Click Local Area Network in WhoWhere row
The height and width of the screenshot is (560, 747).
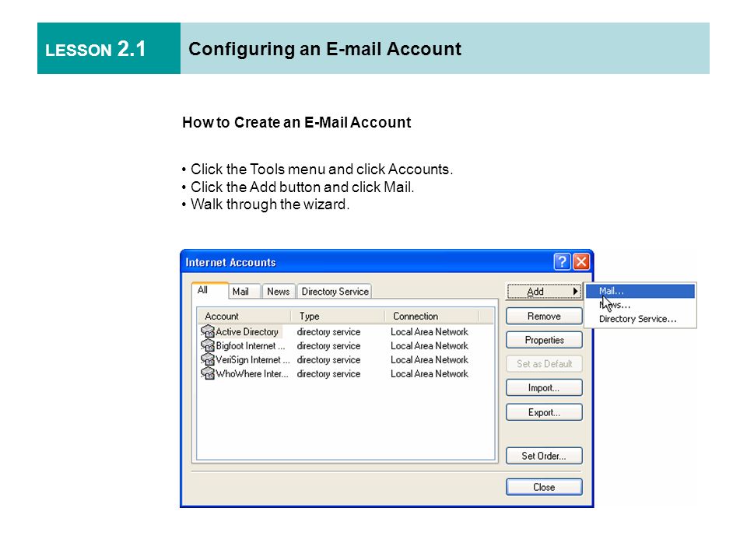click(430, 374)
